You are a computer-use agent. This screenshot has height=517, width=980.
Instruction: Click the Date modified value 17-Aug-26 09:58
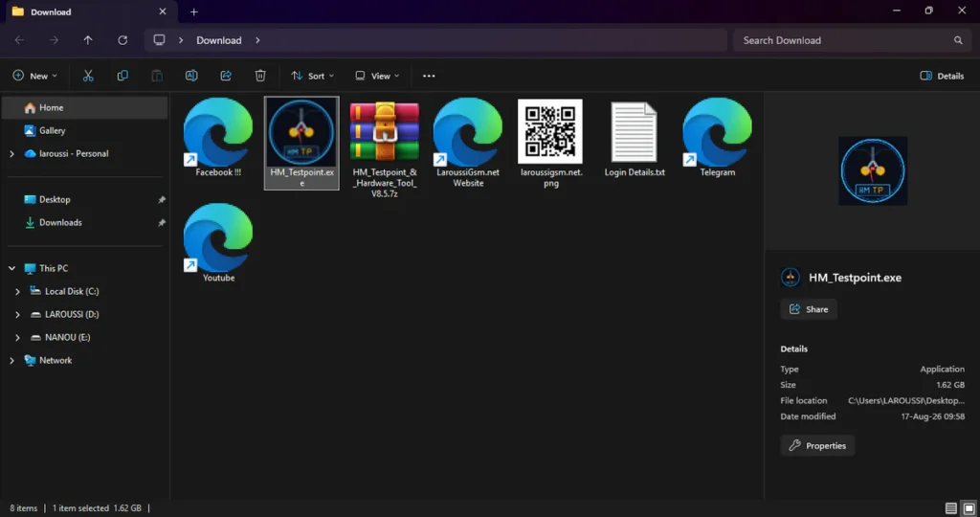point(932,416)
